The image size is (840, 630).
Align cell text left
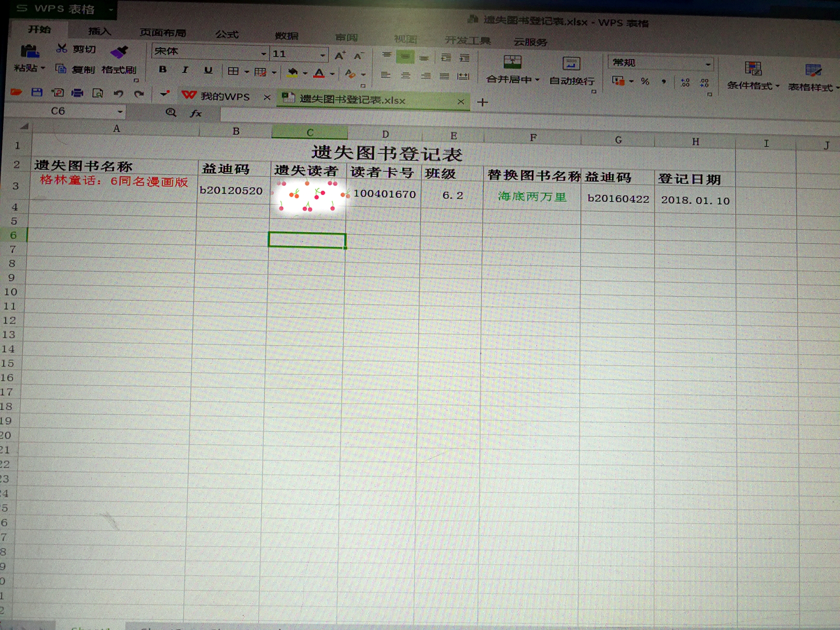(x=385, y=75)
